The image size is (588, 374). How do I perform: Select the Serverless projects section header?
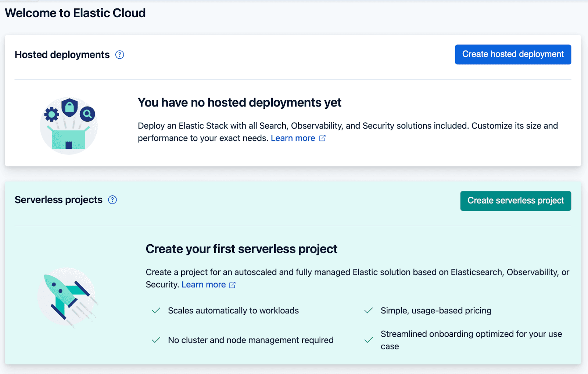pos(58,199)
